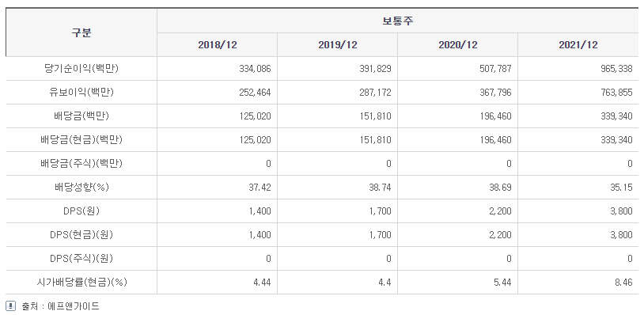The height and width of the screenshot is (315, 644).
Task: Click the 2021/12 column header
Action: pos(578,45)
